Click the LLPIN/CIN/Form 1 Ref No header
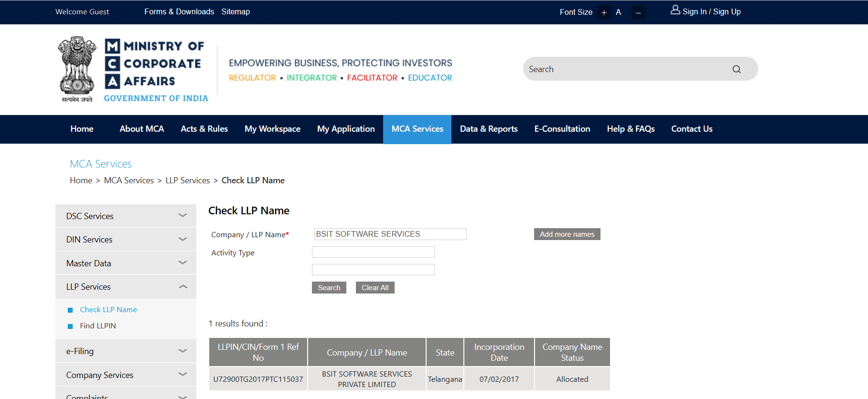The width and height of the screenshot is (868, 399). 258,352
